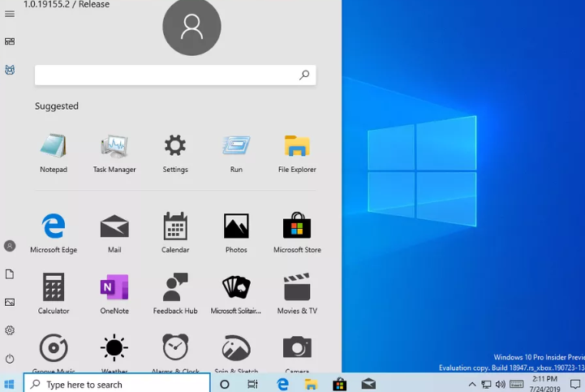
Task: Open the Camera app
Action: [x=297, y=353]
